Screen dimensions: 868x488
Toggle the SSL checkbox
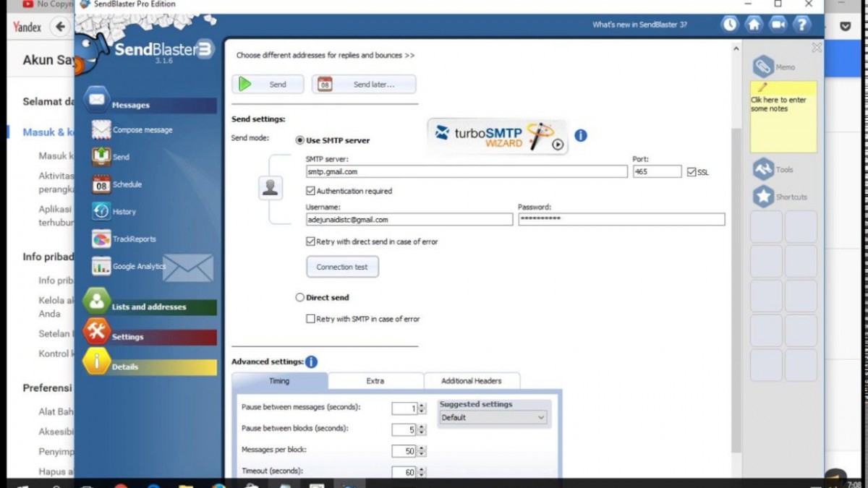point(692,172)
